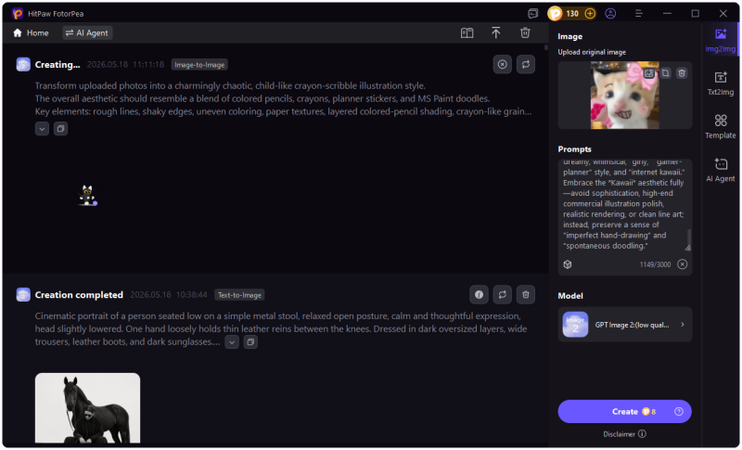The height and width of the screenshot is (450, 742).
Task: Delete all records with the toolbar trash icon
Action: (525, 33)
